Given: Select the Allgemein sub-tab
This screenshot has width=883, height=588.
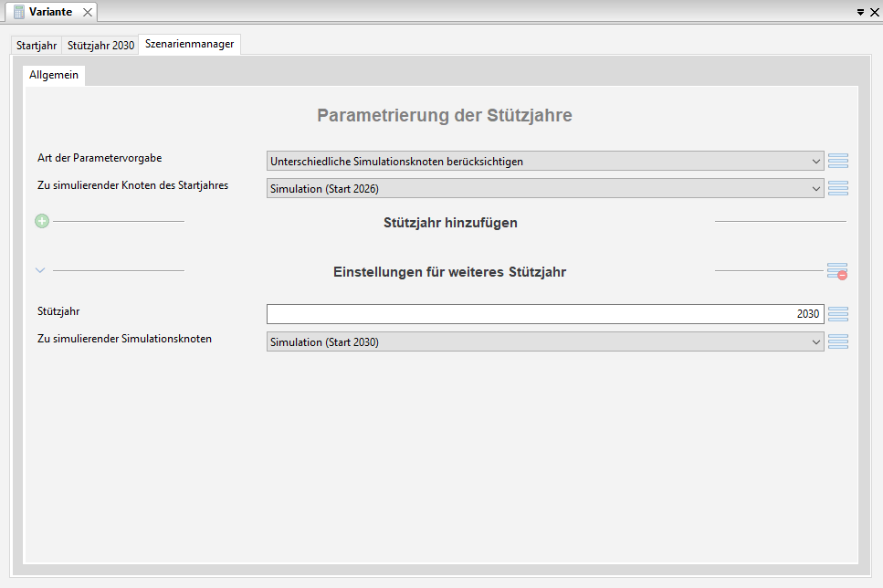Looking at the screenshot, I should (x=54, y=75).
